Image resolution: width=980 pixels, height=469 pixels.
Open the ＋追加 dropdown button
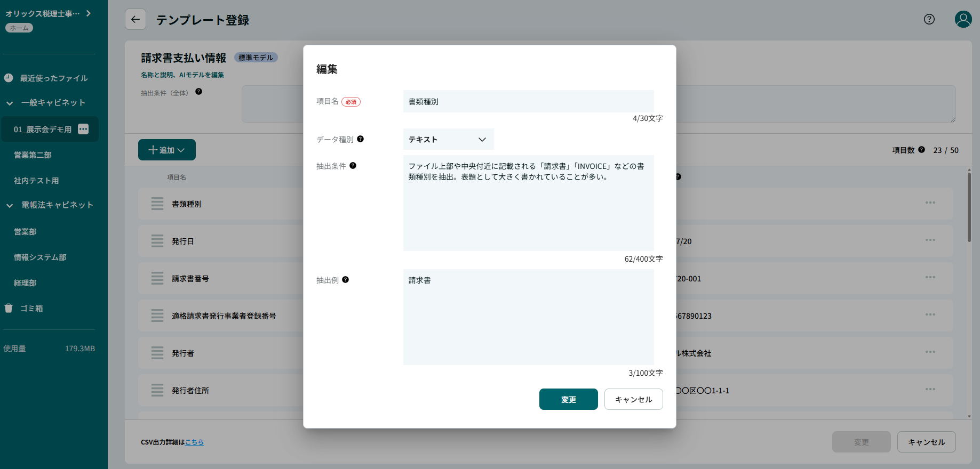pos(167,150)
